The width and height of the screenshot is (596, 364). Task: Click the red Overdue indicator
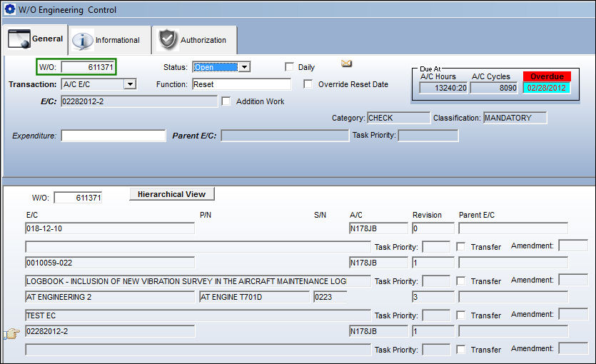tap(547, 76)
